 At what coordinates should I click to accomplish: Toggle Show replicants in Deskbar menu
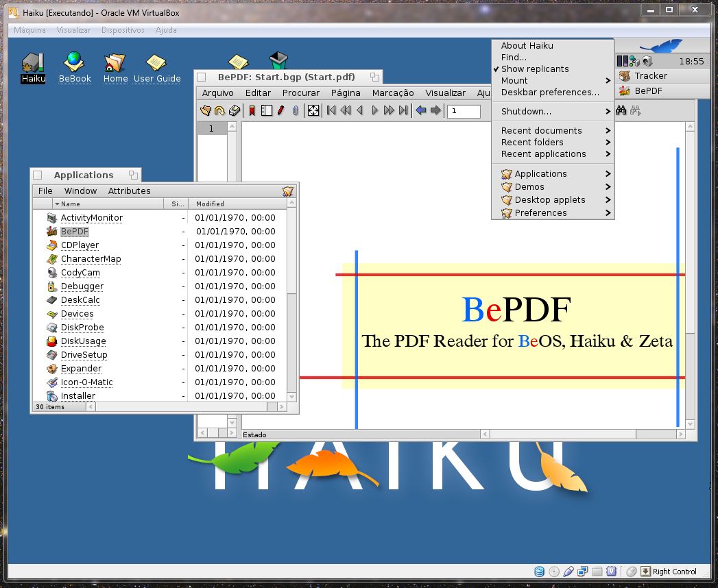coord(535,69)
